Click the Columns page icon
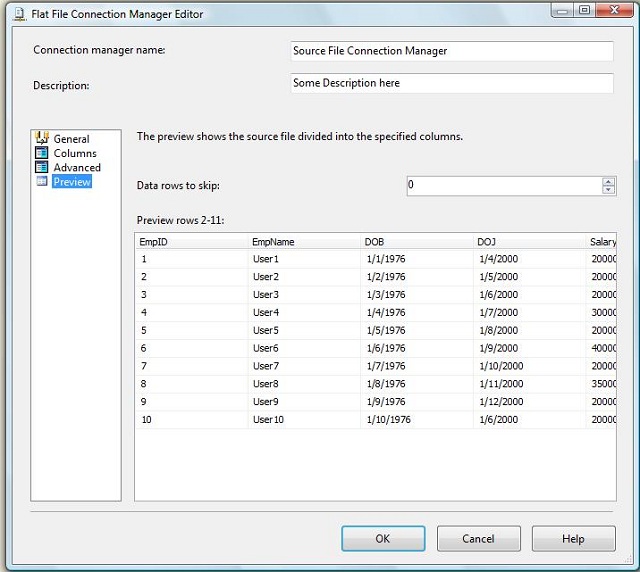The height and width of the screenshot is (572, 640). [x=42, y=153]
